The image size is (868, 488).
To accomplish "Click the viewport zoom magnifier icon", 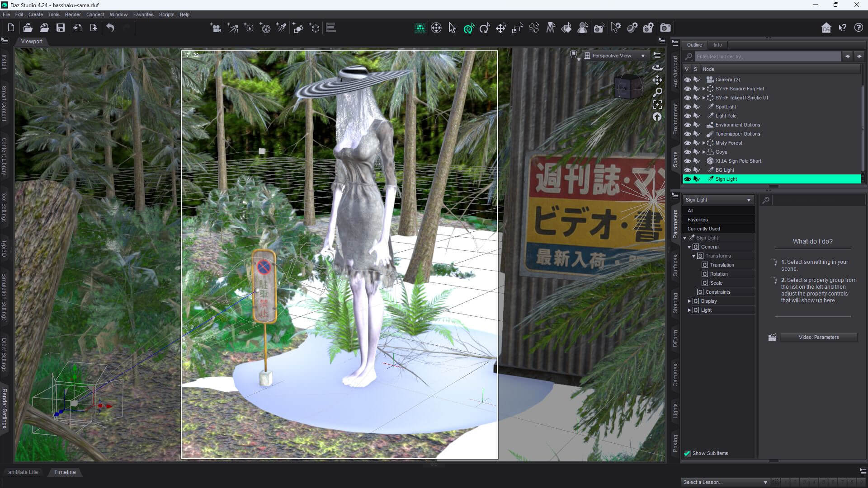I will [657, 92].
